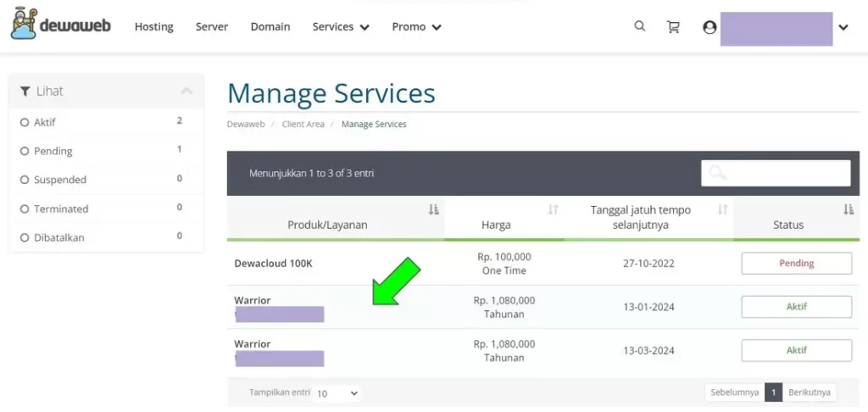The width and height of the screenshot is (868, 412).
Task: Go to Sebelumnya page
Action: [735, 393]
